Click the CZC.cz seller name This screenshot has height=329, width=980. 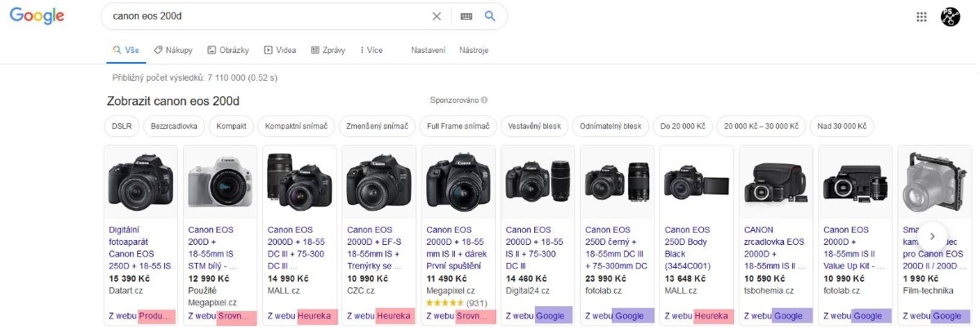pyautogui.click(x=360, y=291)
